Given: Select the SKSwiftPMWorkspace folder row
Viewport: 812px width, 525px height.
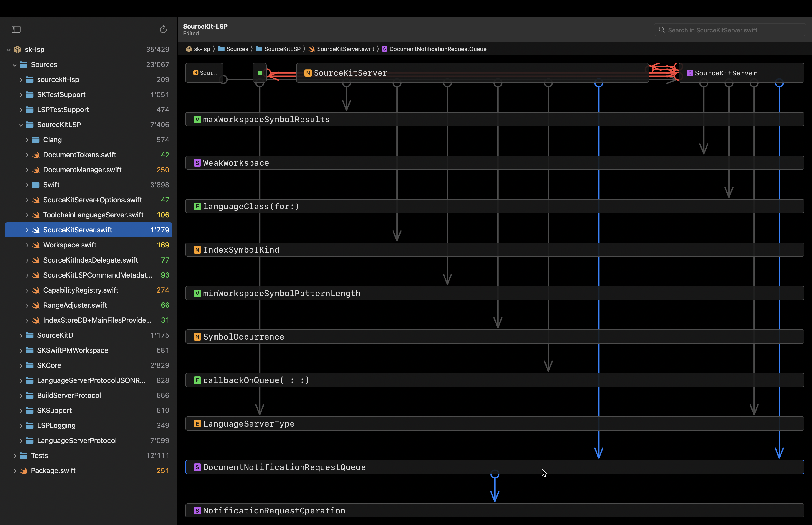Looking at the screenshot, I should tap(89, 350).
